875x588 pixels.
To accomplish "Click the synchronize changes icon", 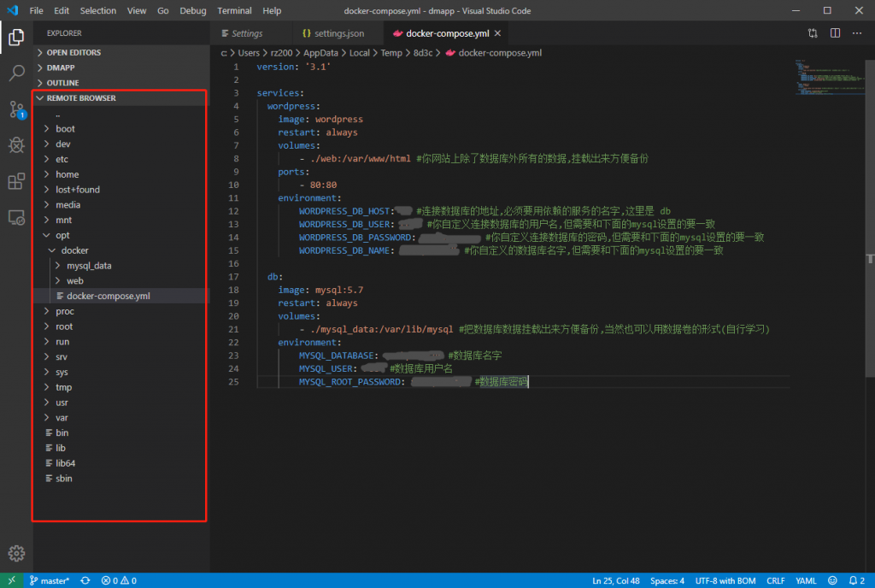I will click(85, 581).
